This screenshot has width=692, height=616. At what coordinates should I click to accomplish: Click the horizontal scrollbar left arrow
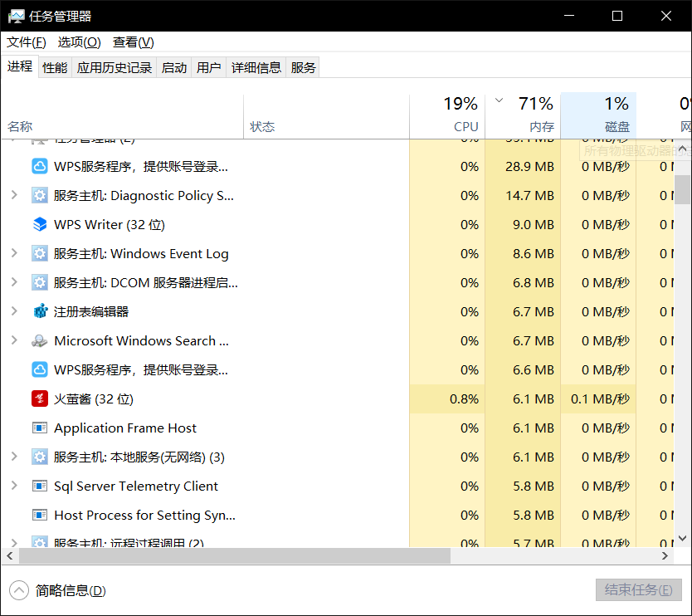[x=10, y=556]
